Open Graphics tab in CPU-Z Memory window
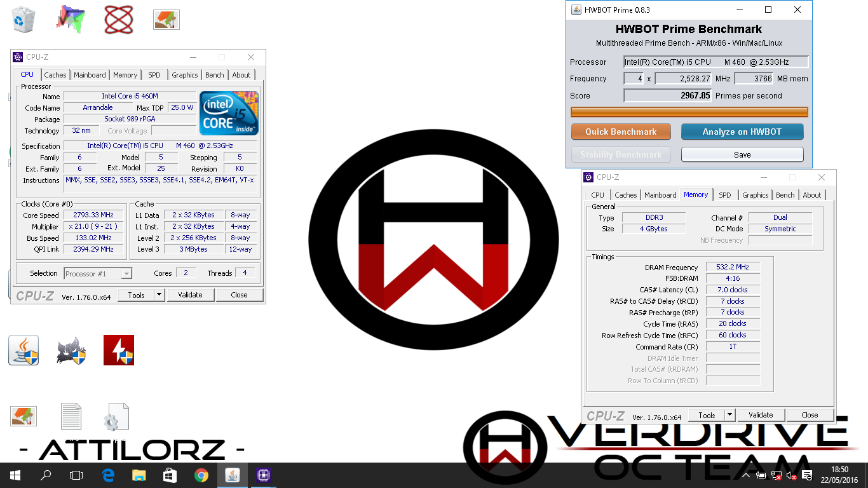The image size is (868, 488). (x=756, y=195)
